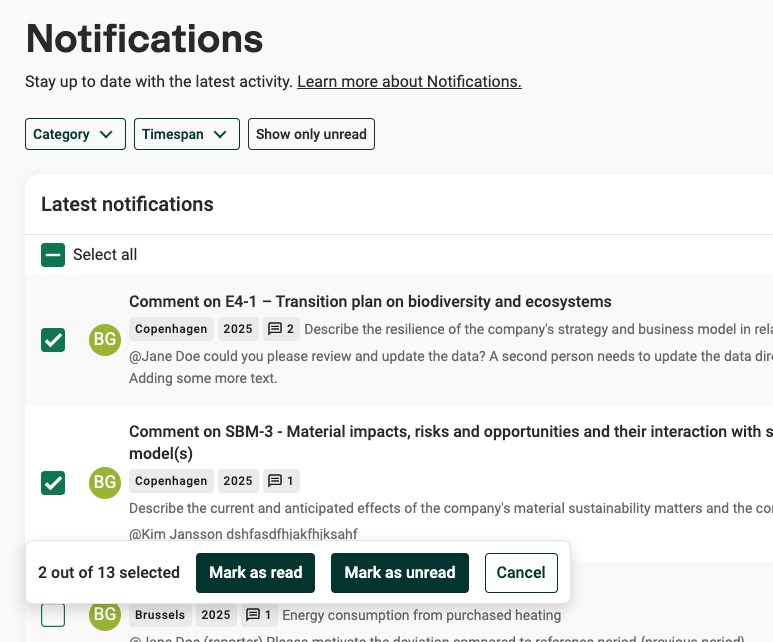This screenshot has height=642, width=773.
Task: Open the E4-1 Transition plan comment notification
Action: [x=370, y=301]
